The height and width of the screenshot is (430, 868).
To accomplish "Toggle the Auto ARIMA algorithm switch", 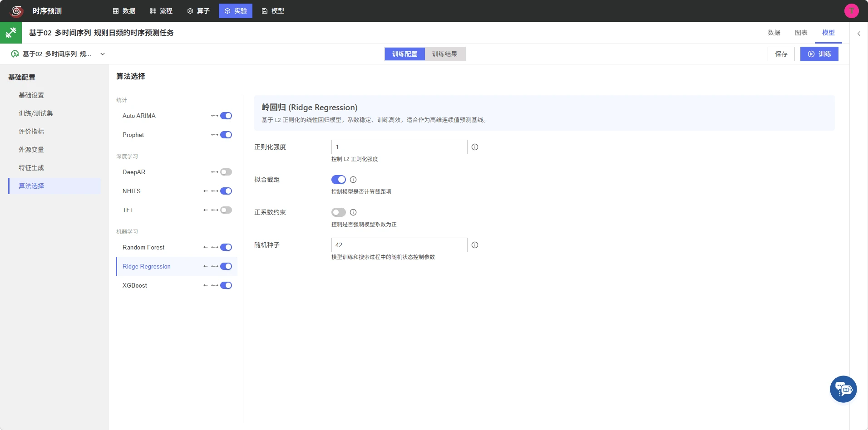I will pos(226,116).
